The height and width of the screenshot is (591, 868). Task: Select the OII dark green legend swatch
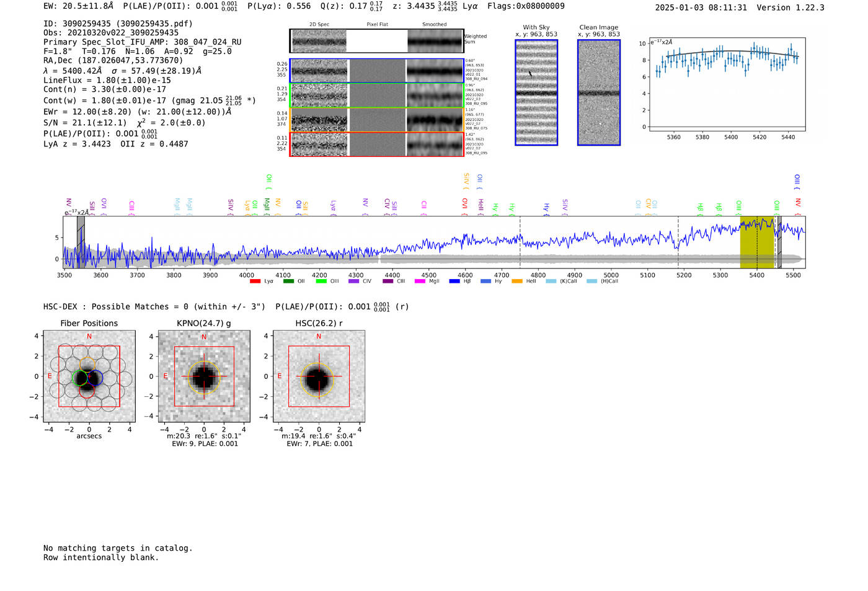(288, 282)
